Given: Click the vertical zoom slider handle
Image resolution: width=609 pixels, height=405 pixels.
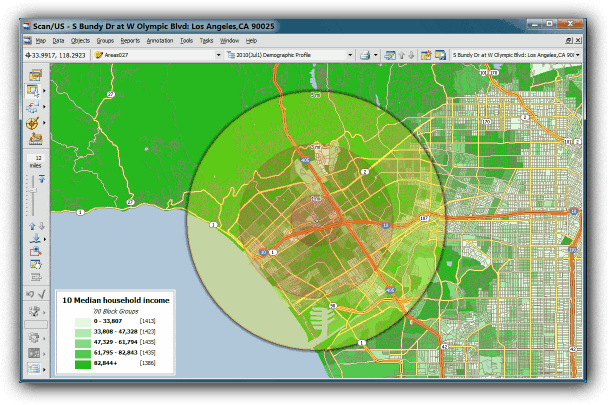Looking at the screenshot, I should click(x=33, y=190).
